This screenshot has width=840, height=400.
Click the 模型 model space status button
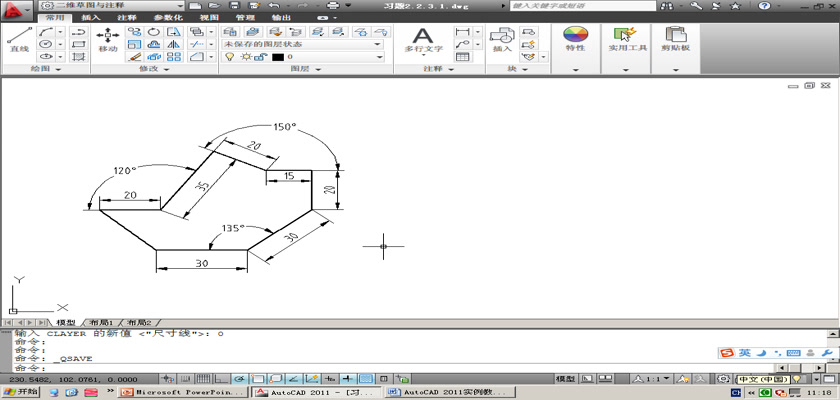tap(565, 379)
